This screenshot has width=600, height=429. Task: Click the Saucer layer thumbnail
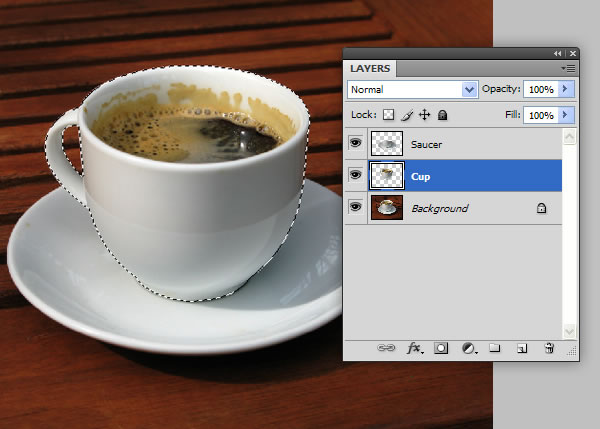pyautogui.click(x=387, y=144)
